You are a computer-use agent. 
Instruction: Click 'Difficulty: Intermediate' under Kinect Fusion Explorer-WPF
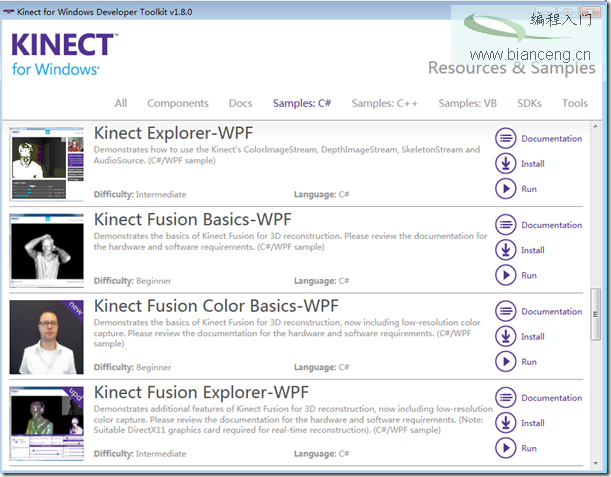coord(140,454)
